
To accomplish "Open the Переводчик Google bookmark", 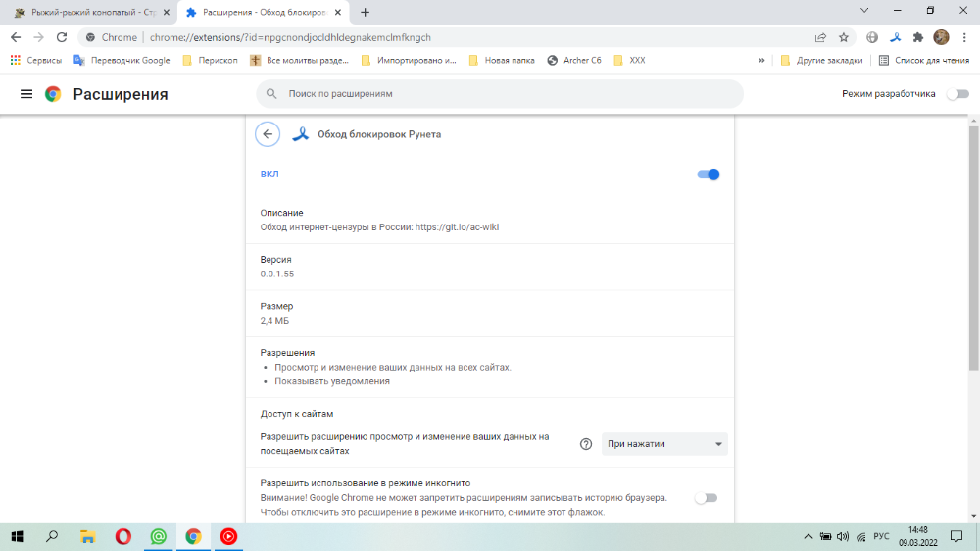I will [x=122, y=60].
